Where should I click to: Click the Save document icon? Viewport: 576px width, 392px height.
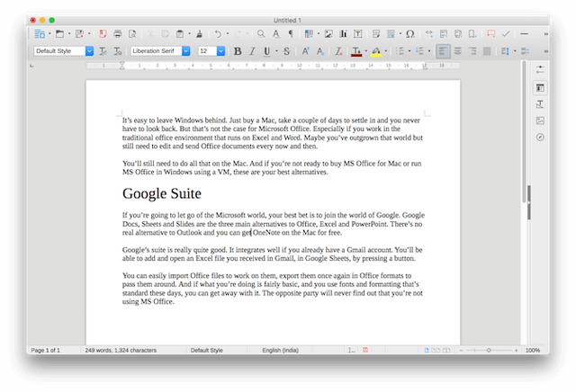[79, 34]
